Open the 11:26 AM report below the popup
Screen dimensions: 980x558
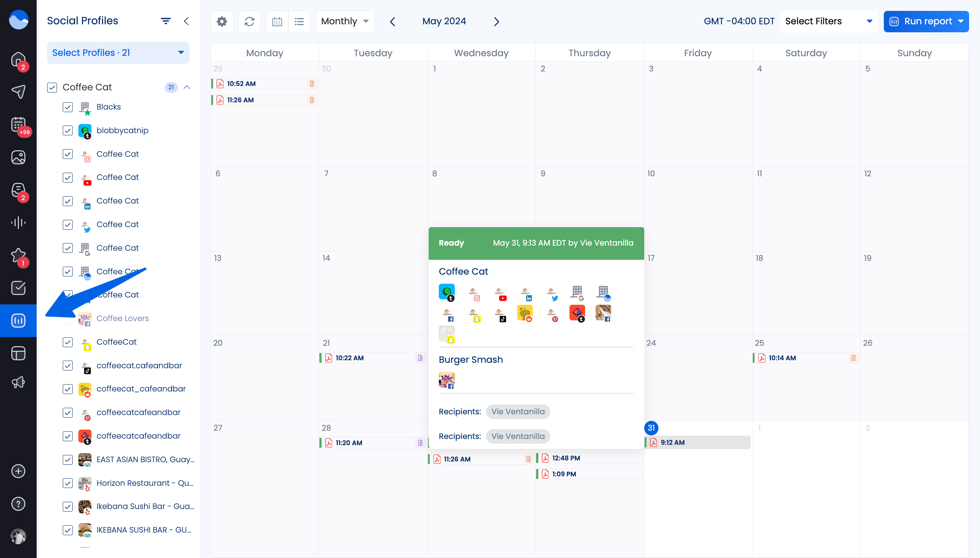coord(481,459)
